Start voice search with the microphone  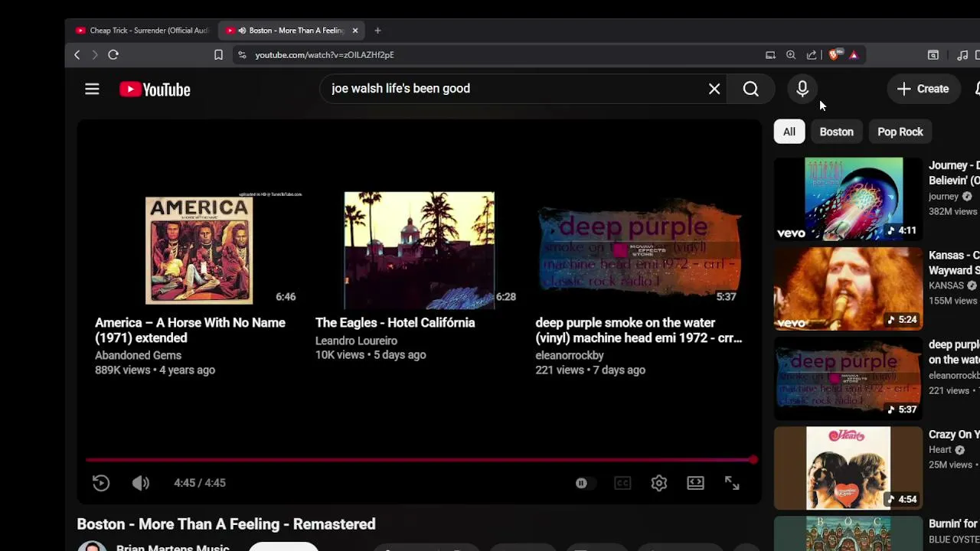802,89
